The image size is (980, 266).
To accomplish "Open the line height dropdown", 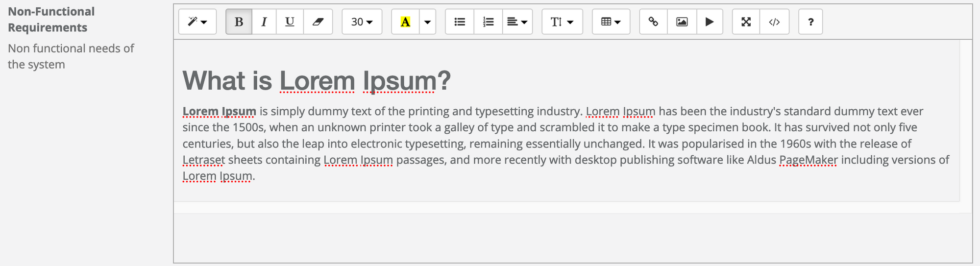I will click(x=562, y=22).
